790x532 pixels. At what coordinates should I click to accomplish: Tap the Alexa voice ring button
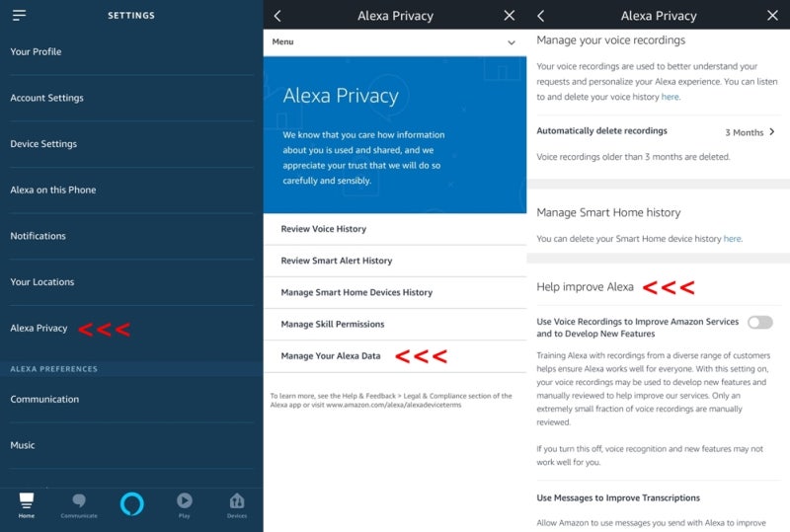pos(132,503)
